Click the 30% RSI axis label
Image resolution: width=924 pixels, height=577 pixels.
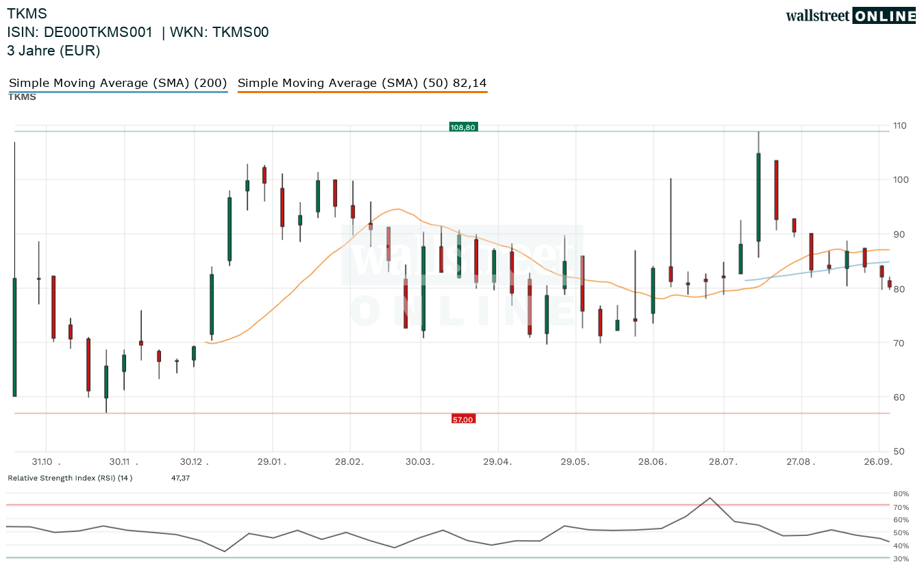tap(901, 559)
